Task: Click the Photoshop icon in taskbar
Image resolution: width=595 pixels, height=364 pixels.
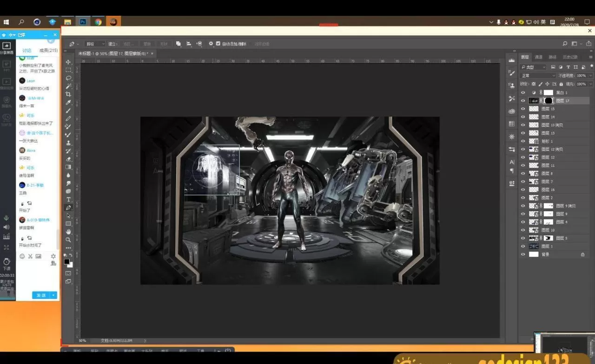Action: pyautogui.click(x=83, y=22)
